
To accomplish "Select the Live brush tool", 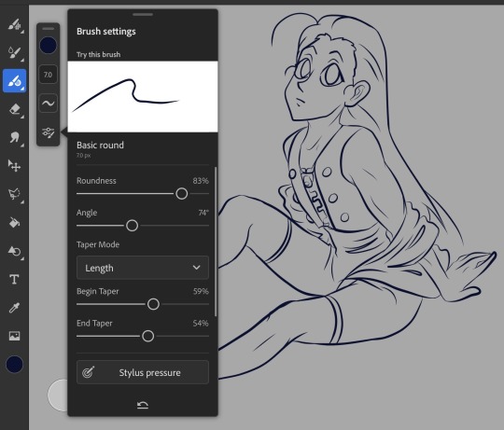I will coord(14,52).
